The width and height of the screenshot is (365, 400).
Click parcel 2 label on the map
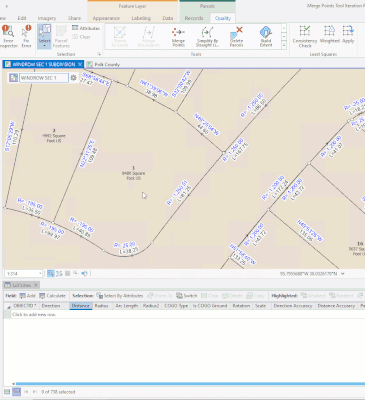(x=54, y=136)
